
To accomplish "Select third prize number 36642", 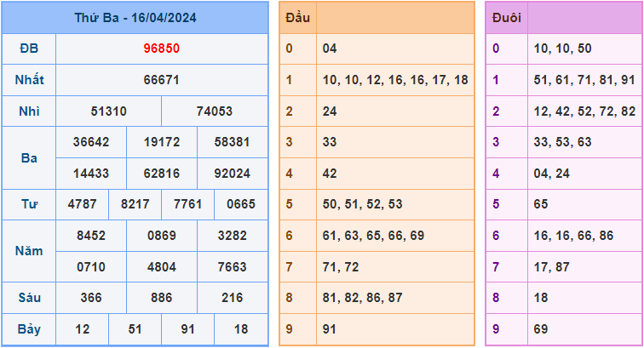I will [x=91, y=142].
